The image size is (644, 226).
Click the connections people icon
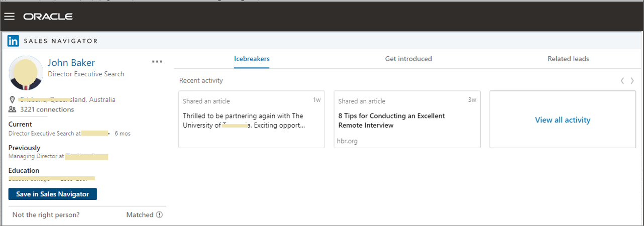click(x=13, y=109)
